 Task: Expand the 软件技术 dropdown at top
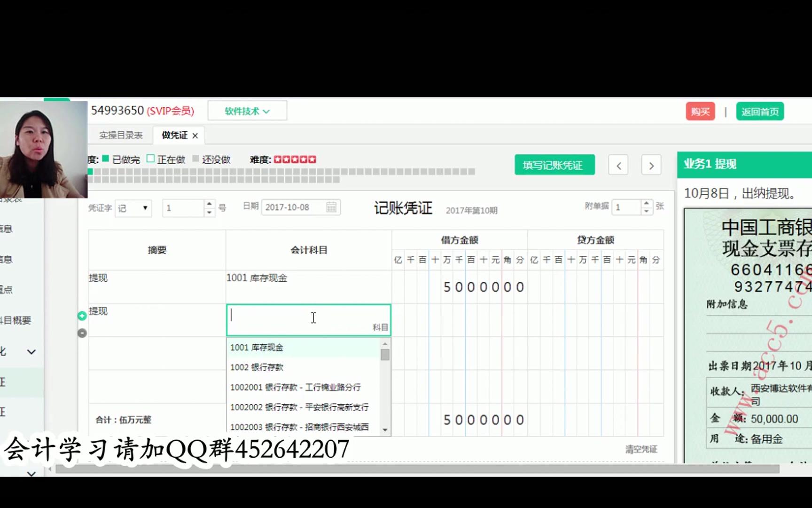click(247, 111)
